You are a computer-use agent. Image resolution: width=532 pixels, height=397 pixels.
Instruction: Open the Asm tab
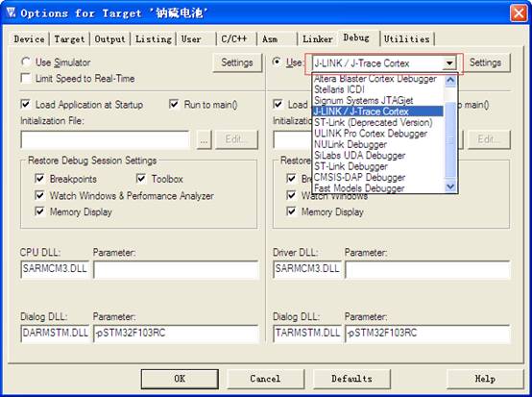(x=270, y=39)
